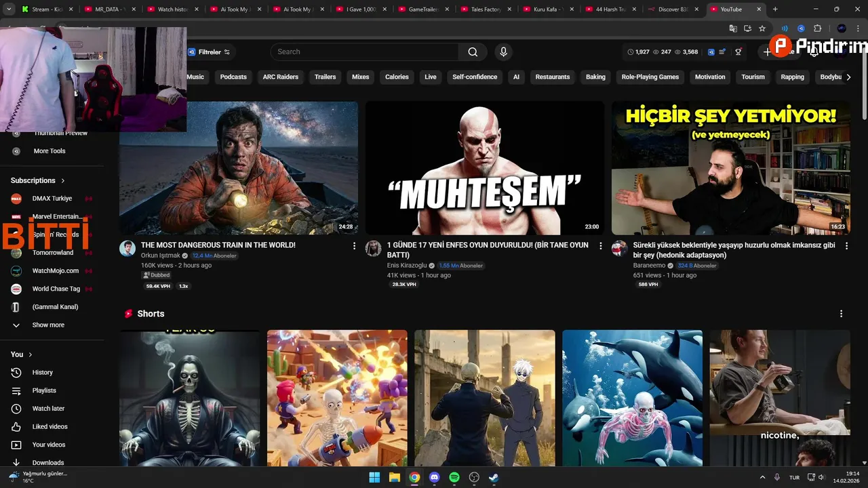Select the Music filter chip
Image resolution: width=868 pixels, height=488 pixels.
pyautogui.click(x=195, y=77)
